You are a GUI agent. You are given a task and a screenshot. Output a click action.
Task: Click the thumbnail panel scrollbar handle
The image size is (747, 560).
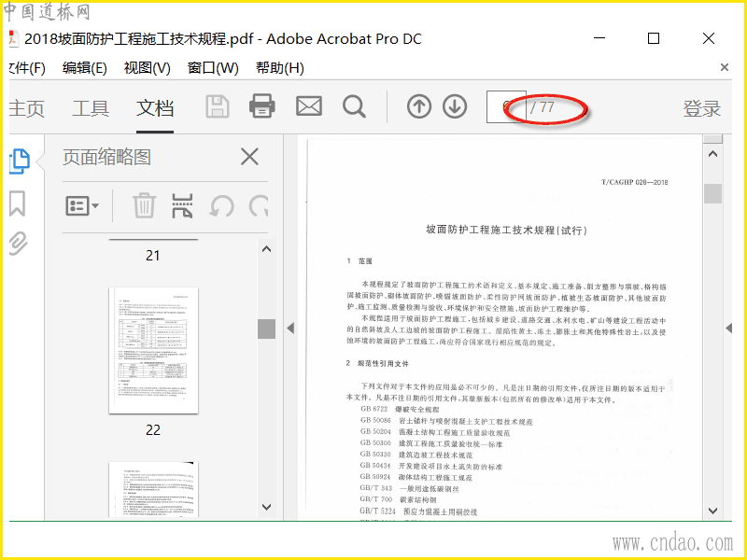point(267,329)
